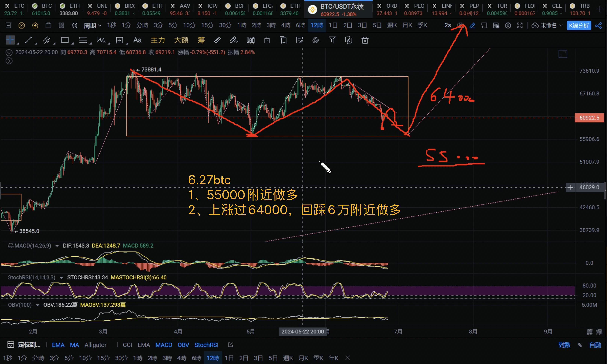Open the drawings filter funnel icon
607x364 pixels.
point(332,40)
